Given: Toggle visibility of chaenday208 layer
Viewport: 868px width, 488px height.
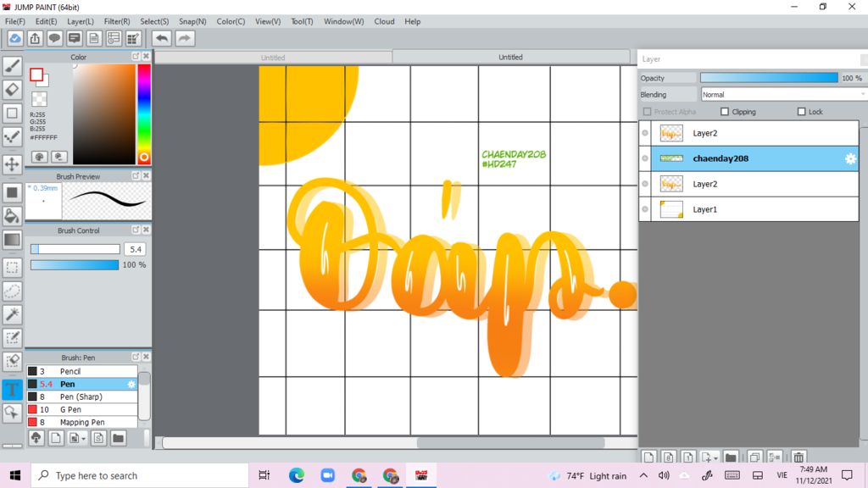Looking at the screenshot, I should (645, 158).
